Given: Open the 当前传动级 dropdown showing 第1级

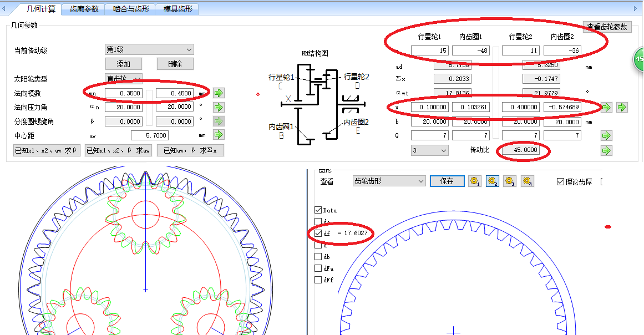Looking at the screenshot, I should tap(150, 50).
